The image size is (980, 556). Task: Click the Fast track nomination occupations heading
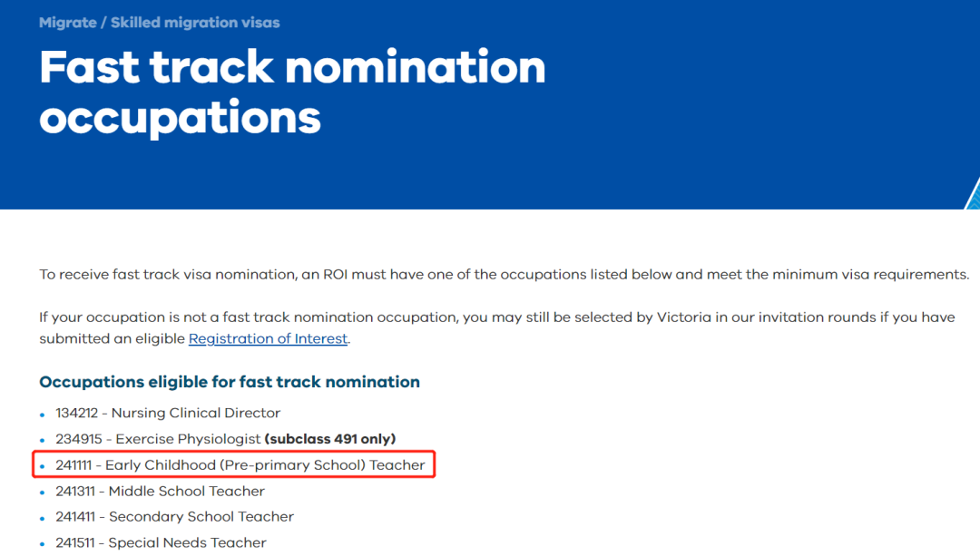point(292,92)
